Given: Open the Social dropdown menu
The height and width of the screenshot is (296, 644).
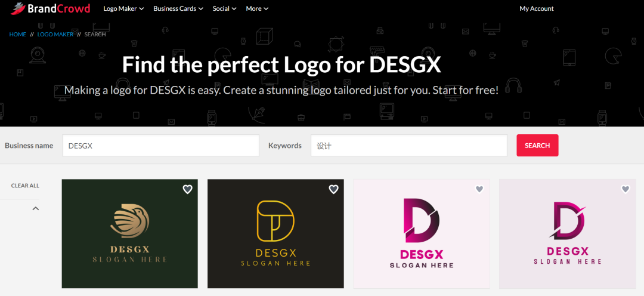Looking at the screenshot, I should (224, 8).
